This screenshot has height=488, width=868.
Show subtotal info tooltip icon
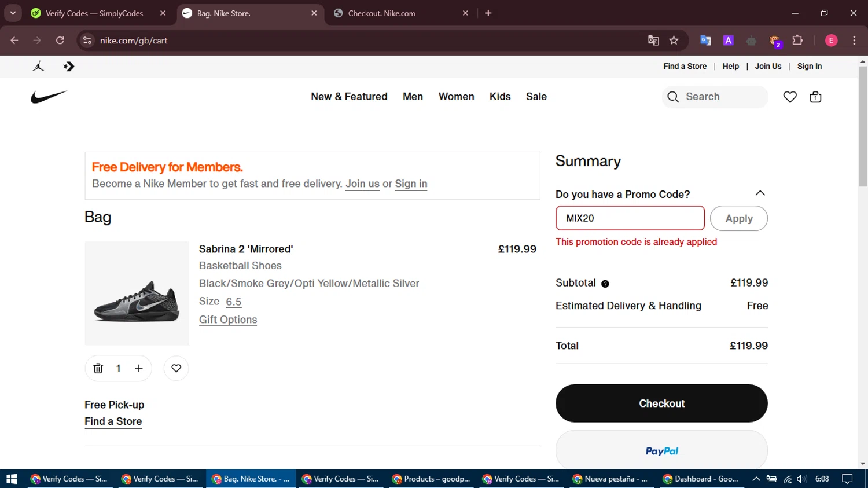(x=605, y=284)
